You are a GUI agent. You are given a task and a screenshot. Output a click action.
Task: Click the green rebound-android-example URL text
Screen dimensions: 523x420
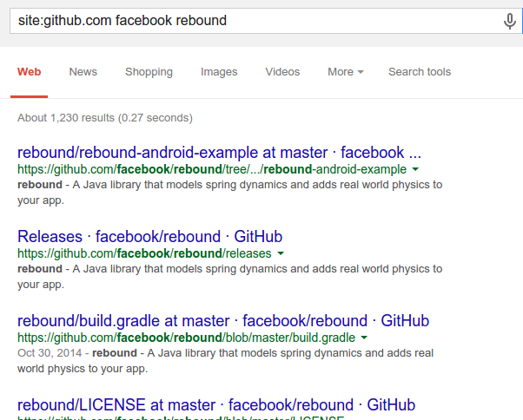click(212, 169)
